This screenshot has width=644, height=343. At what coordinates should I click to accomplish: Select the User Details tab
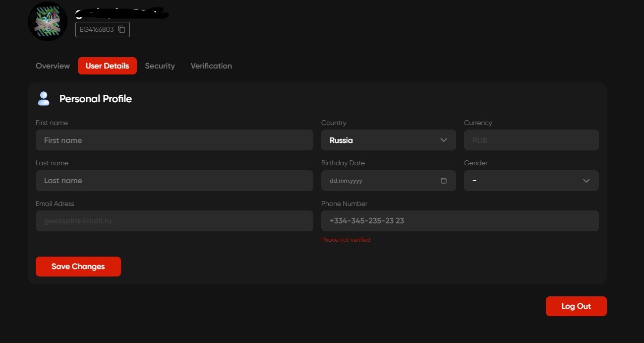point(107,66)
